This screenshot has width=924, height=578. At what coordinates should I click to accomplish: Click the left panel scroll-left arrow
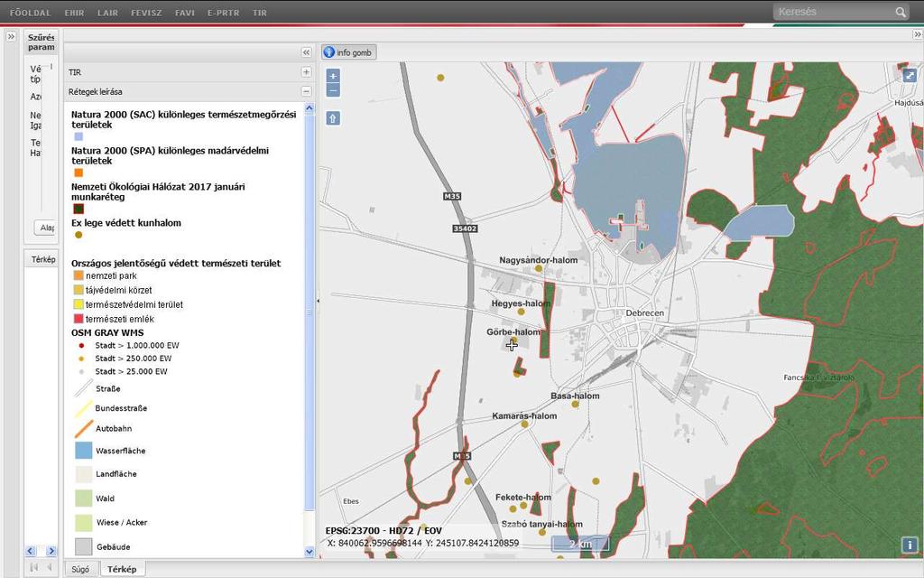[31, 551]
